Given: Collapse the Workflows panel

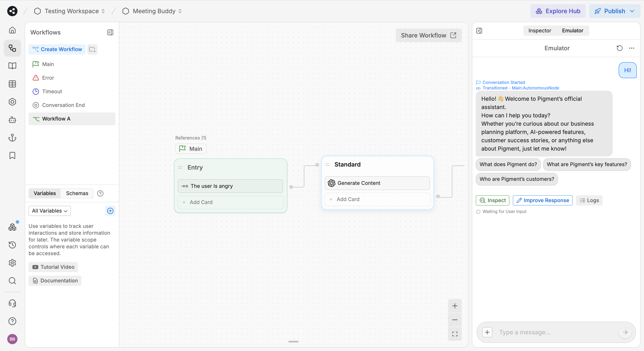Looking at the screenshot, I should pyautogui.click(x=110, y=32).
